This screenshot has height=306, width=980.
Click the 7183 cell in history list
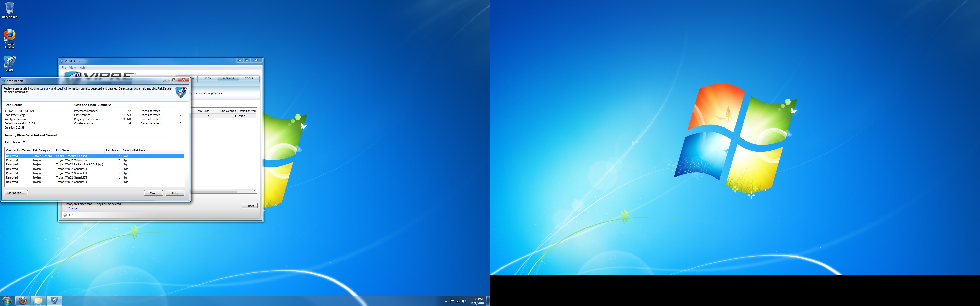(242, 116)
